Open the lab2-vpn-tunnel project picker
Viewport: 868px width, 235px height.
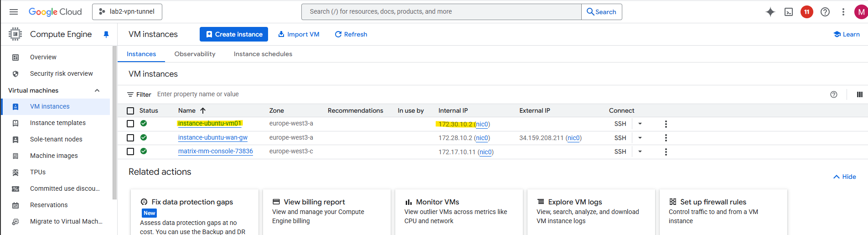click(127, 12)
